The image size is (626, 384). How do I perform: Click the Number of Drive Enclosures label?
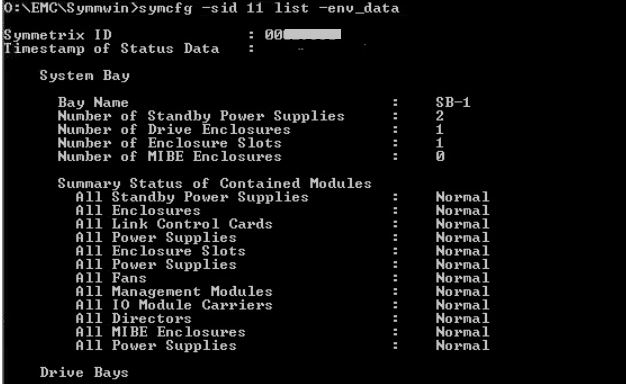point(174,129)
